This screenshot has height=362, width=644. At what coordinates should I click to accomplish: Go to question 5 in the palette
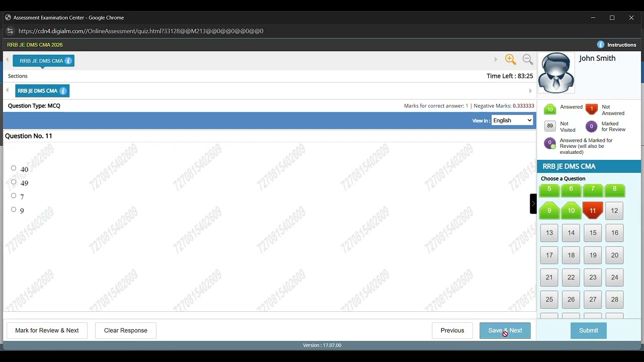tap(549, 190)
